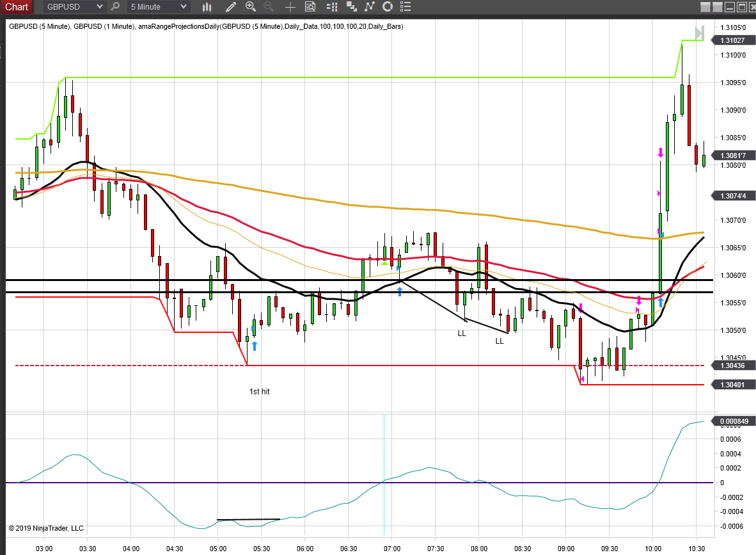Click the chart label text GBPUSD (5 Minute)
Screen dimensions: 756x555
pos(39,26)
